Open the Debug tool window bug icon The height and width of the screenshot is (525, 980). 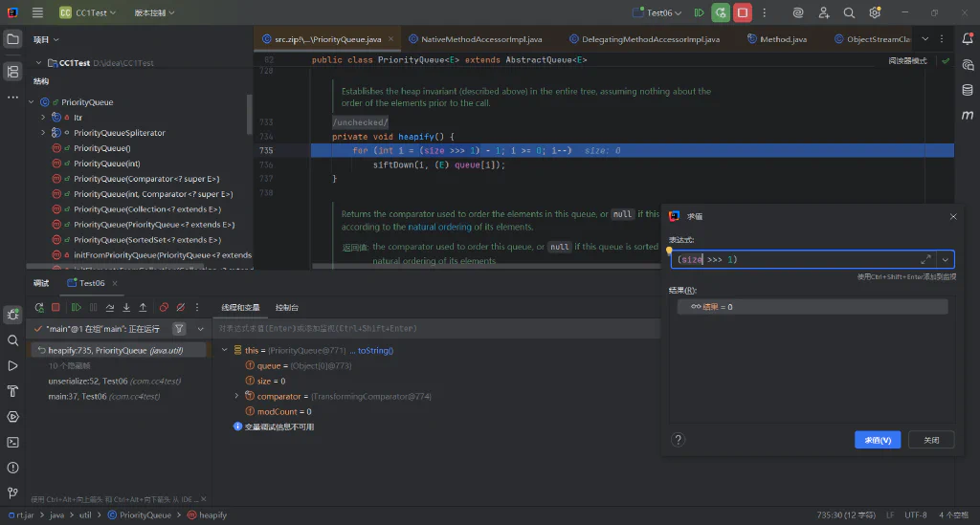pyautogui.click(x=12, y=314)
